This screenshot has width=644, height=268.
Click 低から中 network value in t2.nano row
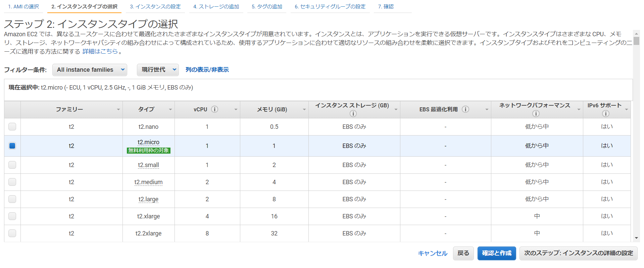537,127
